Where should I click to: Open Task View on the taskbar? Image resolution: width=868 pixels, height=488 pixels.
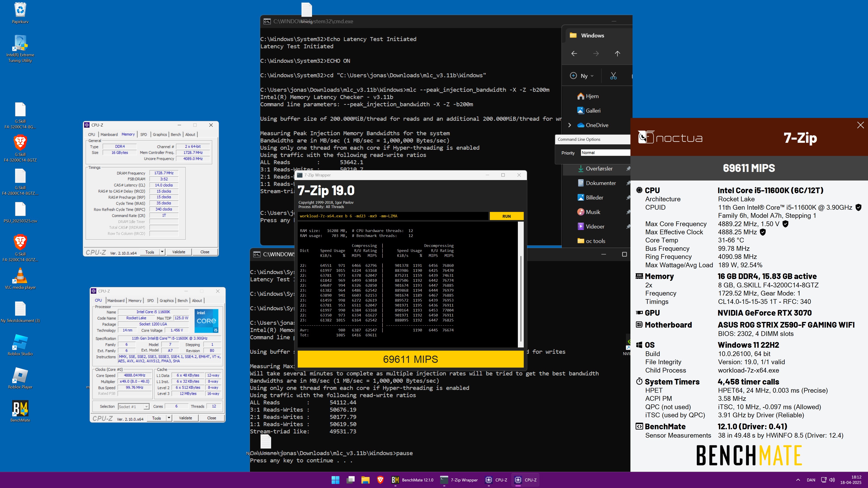350,480
